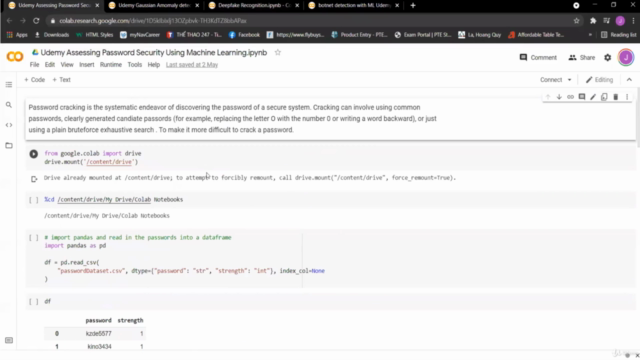Viewport: 640px width, 360px height.
Task: Reload the browser page
Action: click(x=36, y=21)
